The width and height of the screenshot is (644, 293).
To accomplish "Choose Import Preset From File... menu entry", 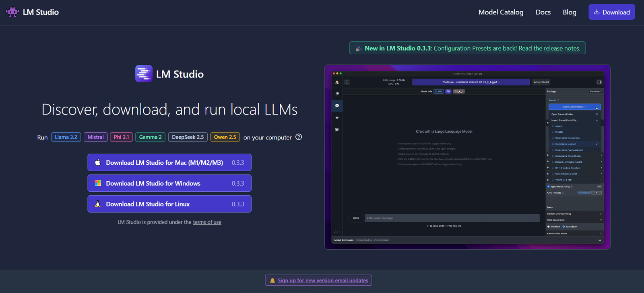I will pyautogui.click(x=574, y=120).
